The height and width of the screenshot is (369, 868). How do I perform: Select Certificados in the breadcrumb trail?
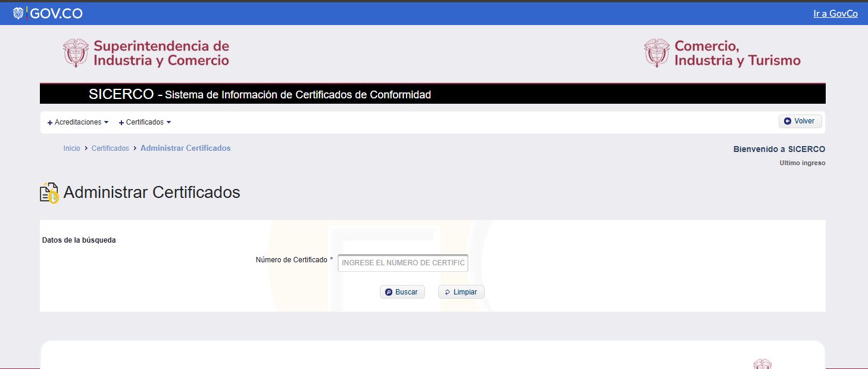(110, 148)
